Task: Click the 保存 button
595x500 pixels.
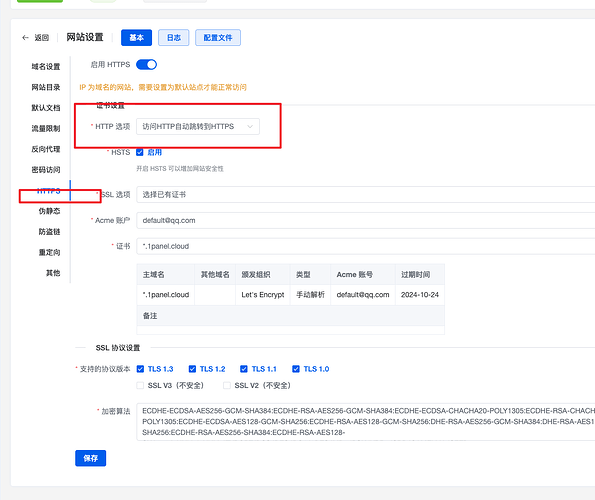Action: click(90, 458)
